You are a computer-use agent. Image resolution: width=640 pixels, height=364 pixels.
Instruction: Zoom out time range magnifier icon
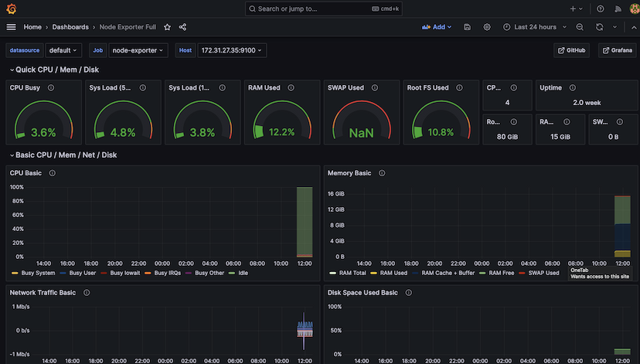click(579, 27)
